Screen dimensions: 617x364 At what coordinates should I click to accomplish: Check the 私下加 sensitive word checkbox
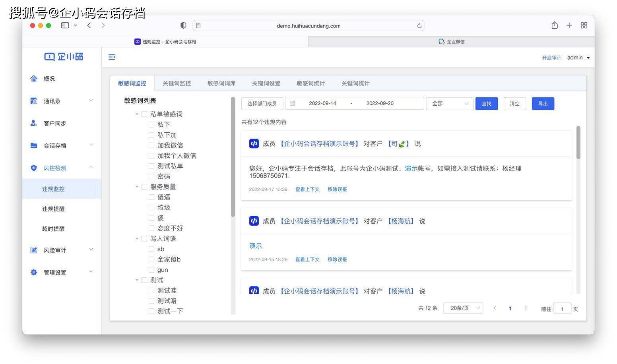coord(151,135)
